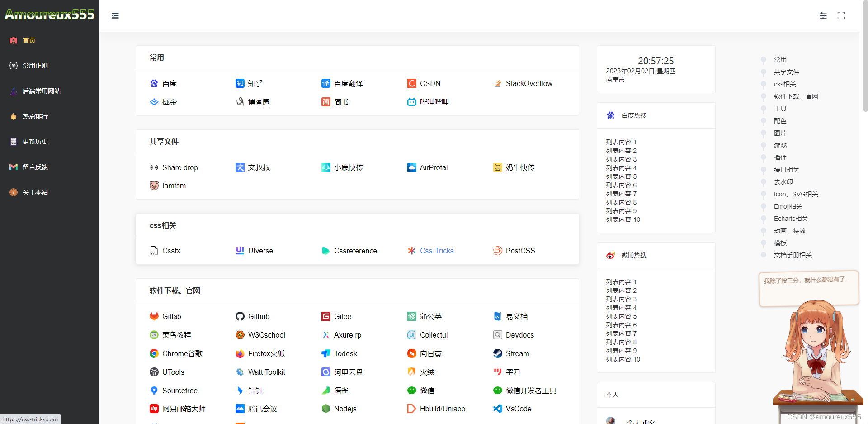Click the Github octocat icon
The width and height of the screenshot is (868, 424).
pos(240,316)
